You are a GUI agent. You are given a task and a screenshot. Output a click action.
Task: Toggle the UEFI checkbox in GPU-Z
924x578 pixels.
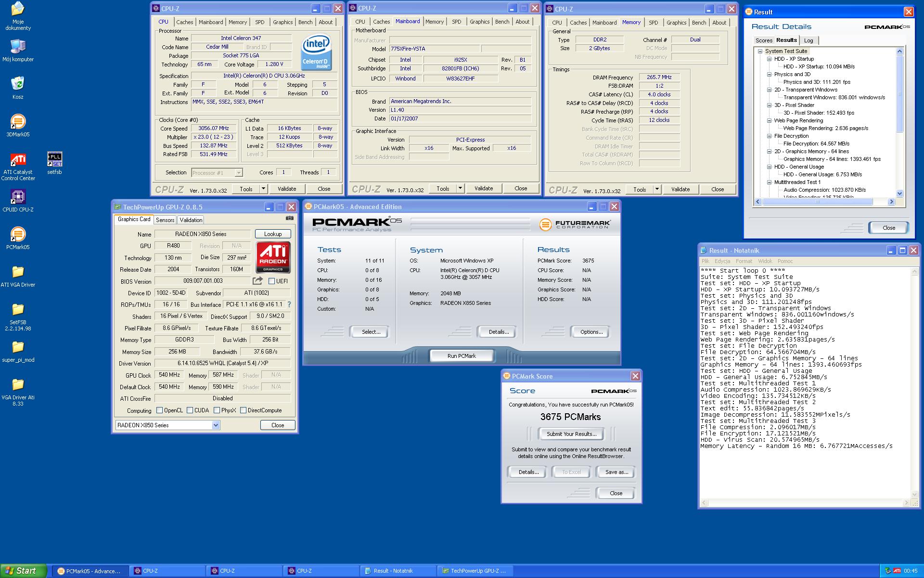coord(271,281)
